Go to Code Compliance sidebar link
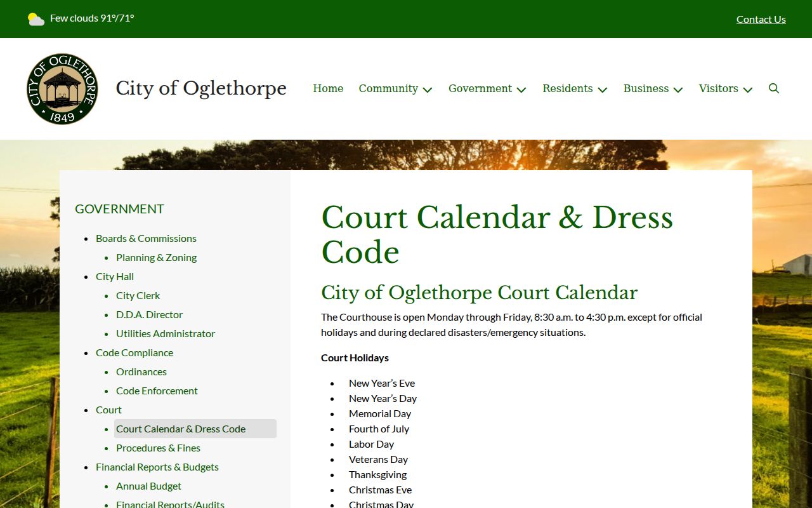This screenshot has height=508, width=812. (134, 352)
